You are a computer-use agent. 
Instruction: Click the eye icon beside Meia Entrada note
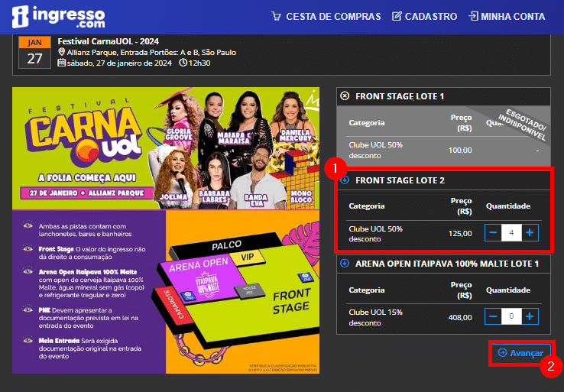point(28,340)
